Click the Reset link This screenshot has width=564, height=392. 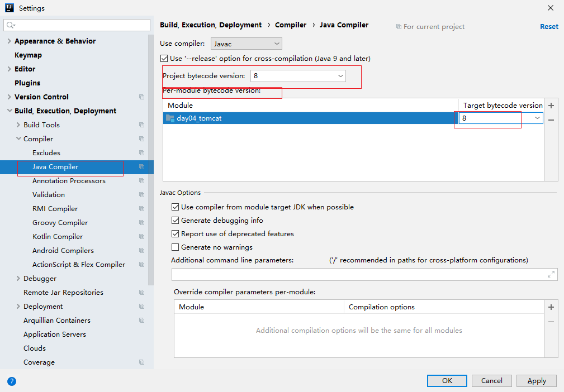coord(549,27)
